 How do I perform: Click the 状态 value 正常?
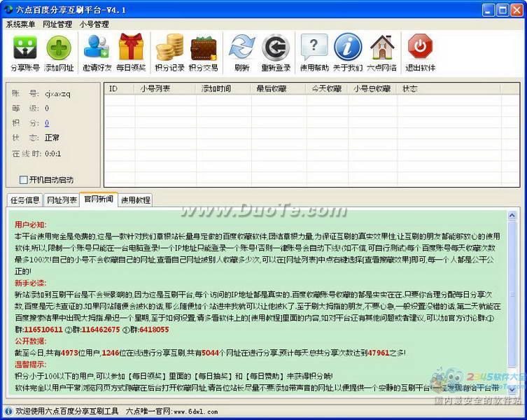(52, 138)
